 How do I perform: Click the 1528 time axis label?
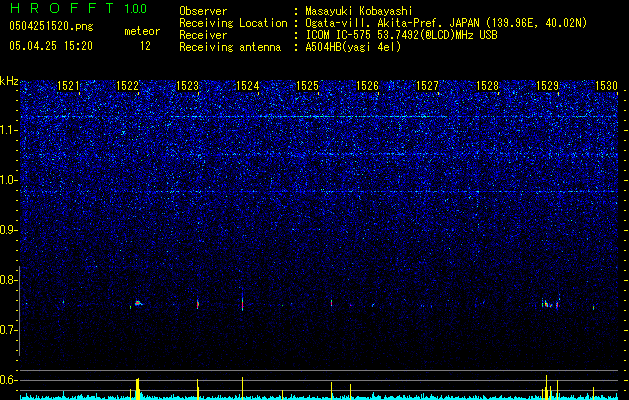487,85
